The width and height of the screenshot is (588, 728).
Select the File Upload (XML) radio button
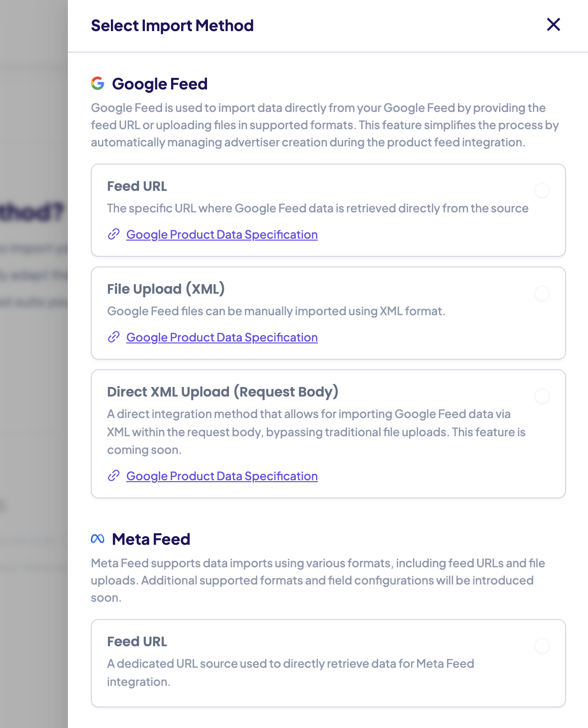tap(542, 293)
